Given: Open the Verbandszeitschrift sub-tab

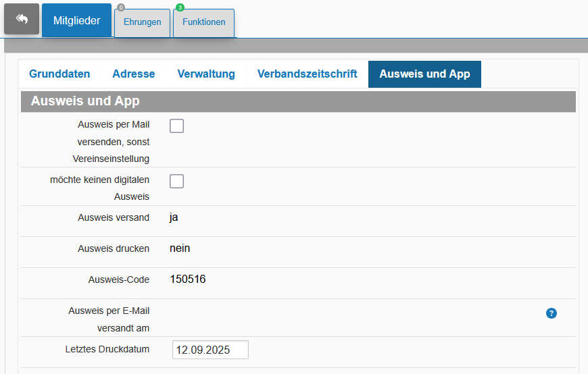Looking at the screenshot, I should (x=307, y=74).
